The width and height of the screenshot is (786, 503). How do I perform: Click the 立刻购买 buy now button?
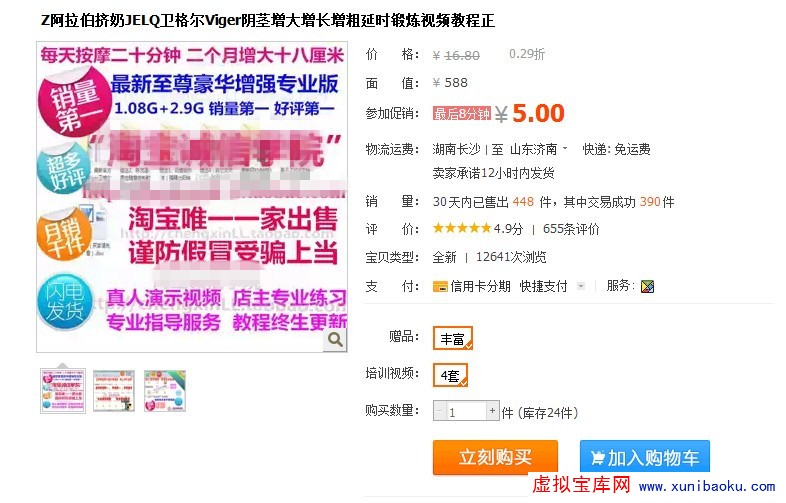pos(495,457)
